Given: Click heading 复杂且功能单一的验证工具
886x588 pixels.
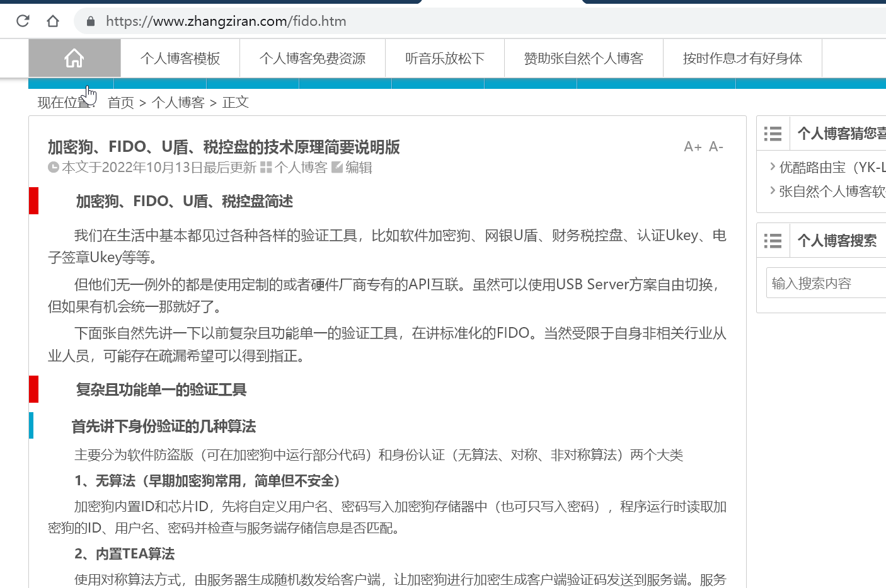Looking at the screenshot, I should tap(161, 390).
